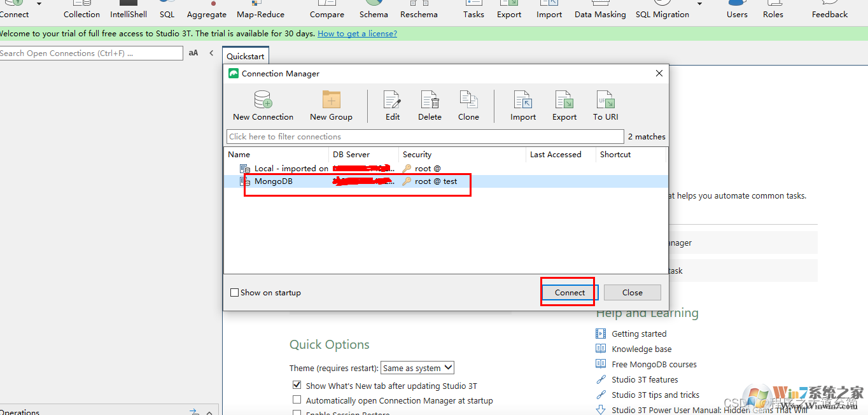This screenshot has height=415, width=868.
Task: Click the Edit connection icon
Action: tap(392, 101)
